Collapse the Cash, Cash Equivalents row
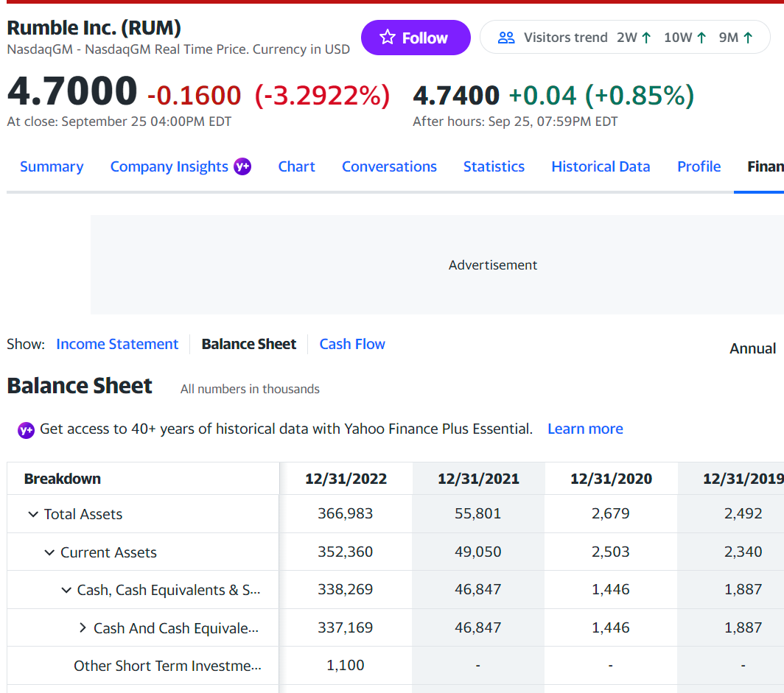784x693 pixels. coord(66,590)
